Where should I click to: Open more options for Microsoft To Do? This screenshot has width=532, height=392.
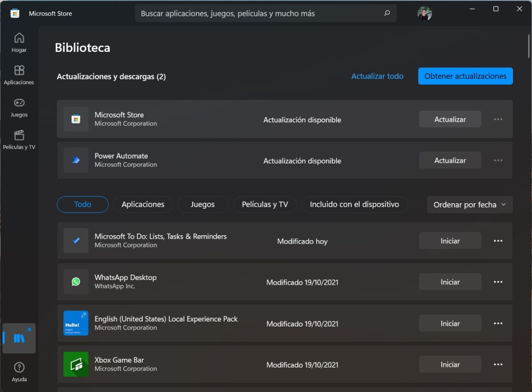click(498, 241)
